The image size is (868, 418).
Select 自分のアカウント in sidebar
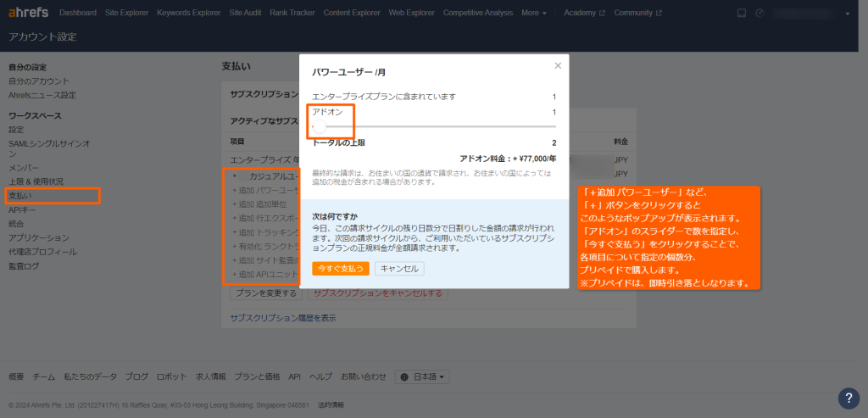[x=39, y=81]
